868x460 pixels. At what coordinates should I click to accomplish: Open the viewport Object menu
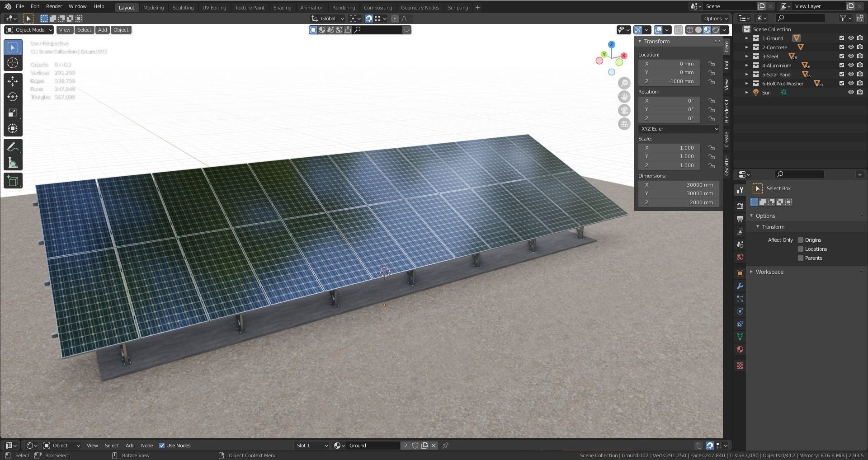point(121,30)
